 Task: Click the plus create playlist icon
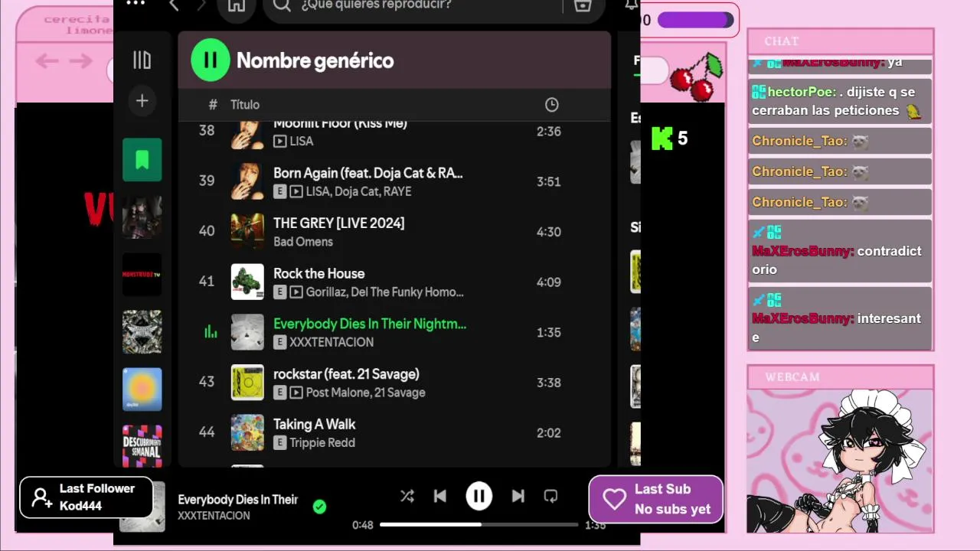coord(142,100)
